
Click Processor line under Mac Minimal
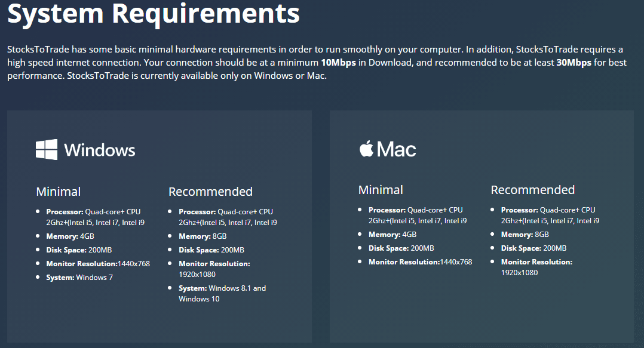tap(418, 215)
